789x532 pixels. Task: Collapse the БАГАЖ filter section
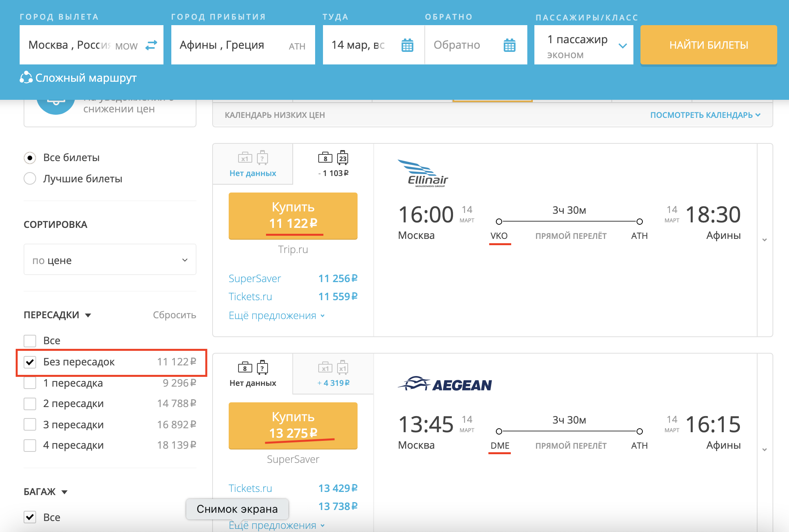click(46, 492)
